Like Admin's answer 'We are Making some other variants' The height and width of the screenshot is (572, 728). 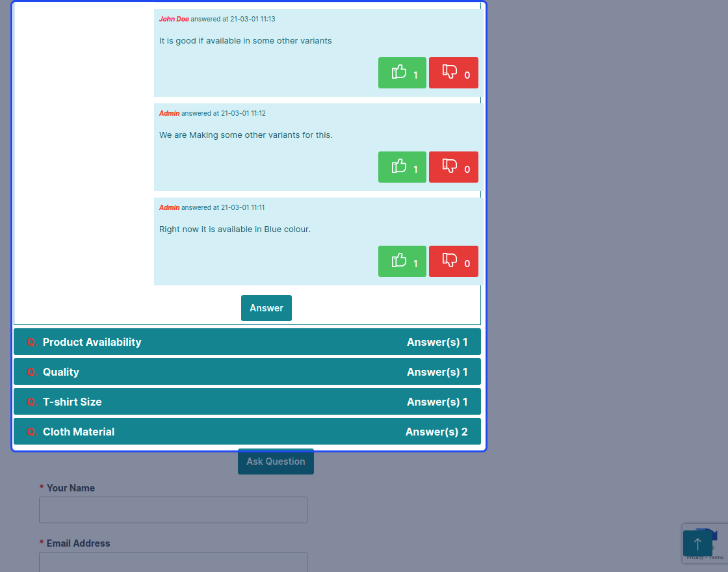[402, 167]
